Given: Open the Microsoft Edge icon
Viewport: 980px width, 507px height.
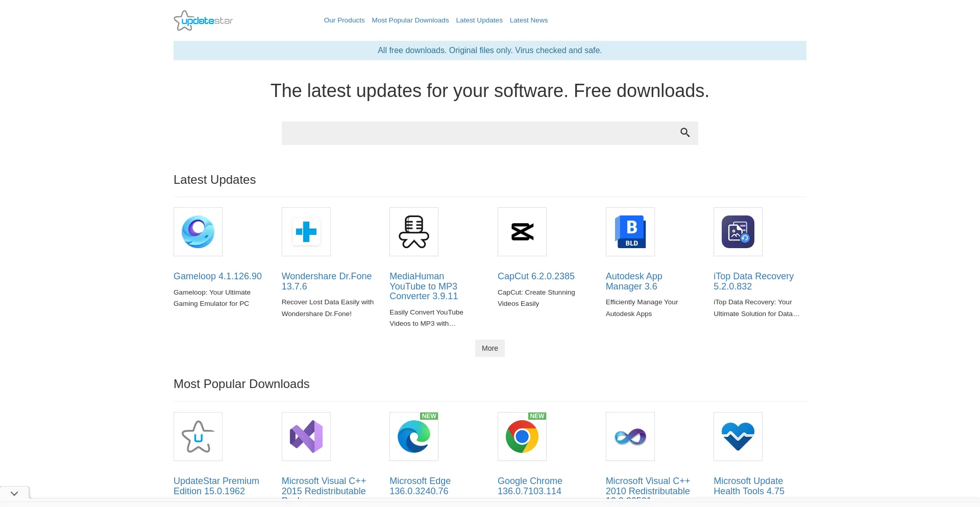Looking at the screenshot, I should pos(414,437).
